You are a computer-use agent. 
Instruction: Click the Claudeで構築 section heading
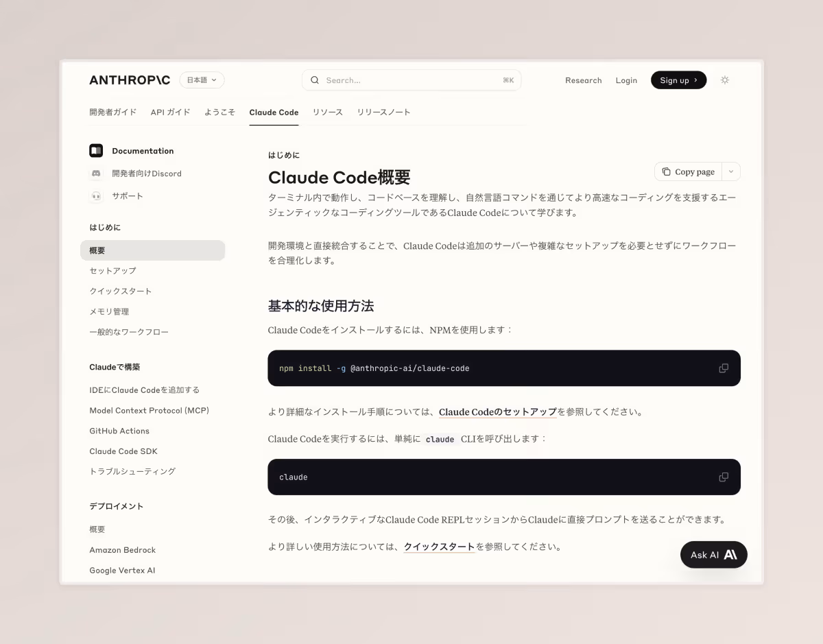click(115, 367)
